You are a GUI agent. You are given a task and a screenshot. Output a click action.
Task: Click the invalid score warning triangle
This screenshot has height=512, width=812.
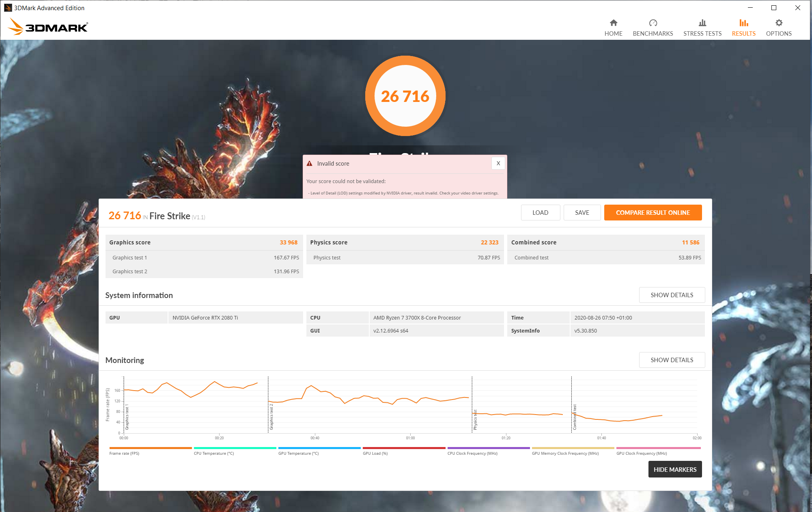coord(309,163)
